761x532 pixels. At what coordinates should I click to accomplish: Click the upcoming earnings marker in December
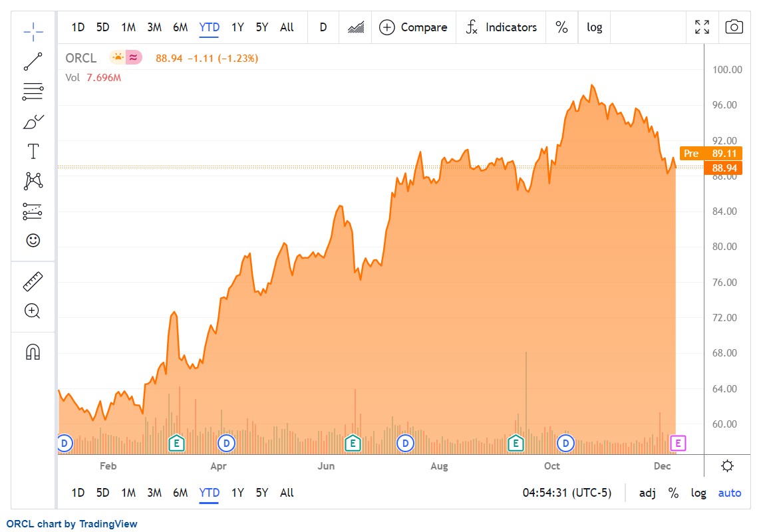point(678,443)
